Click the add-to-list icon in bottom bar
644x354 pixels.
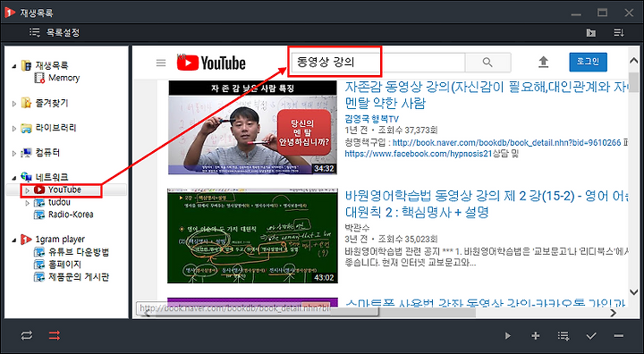point(563,336)
